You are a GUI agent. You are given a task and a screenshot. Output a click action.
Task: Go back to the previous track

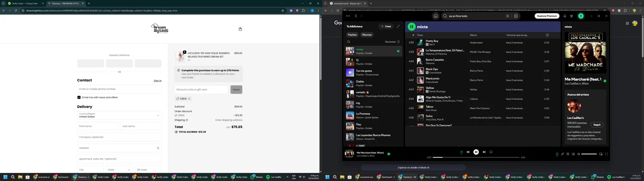point(468,152)
